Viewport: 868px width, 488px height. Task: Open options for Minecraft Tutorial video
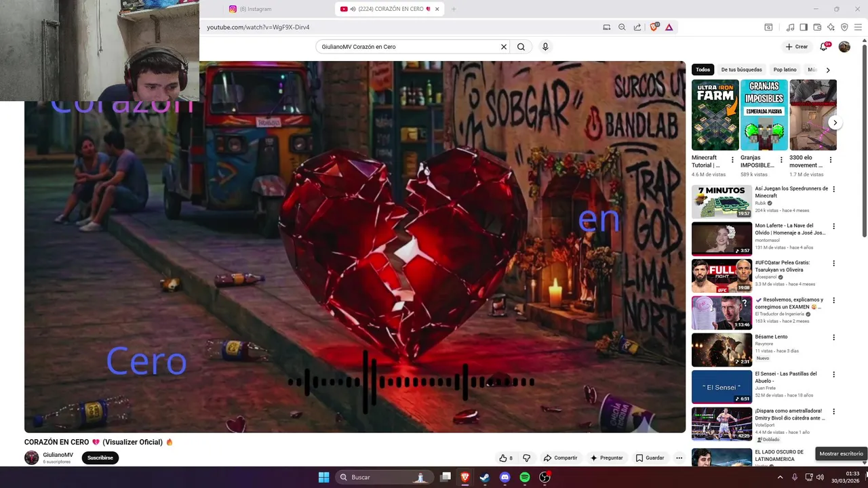[x=732, y=160]
